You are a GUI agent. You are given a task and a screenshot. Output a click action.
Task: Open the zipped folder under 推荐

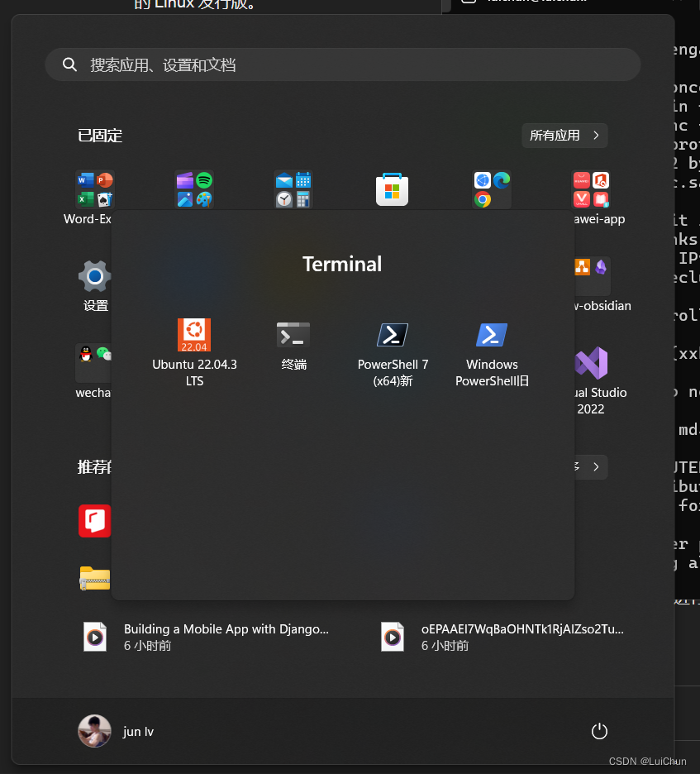94,579
